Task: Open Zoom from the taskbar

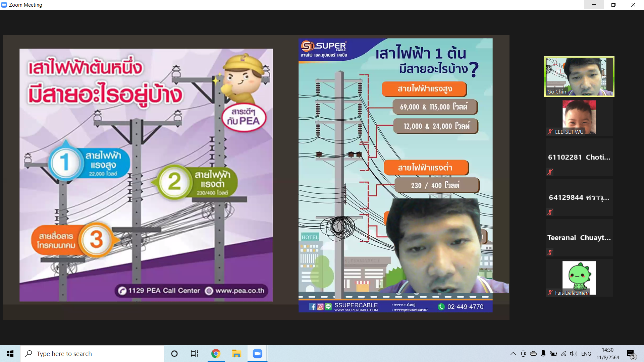Action: pyautogui.click(x=257, y=354)
